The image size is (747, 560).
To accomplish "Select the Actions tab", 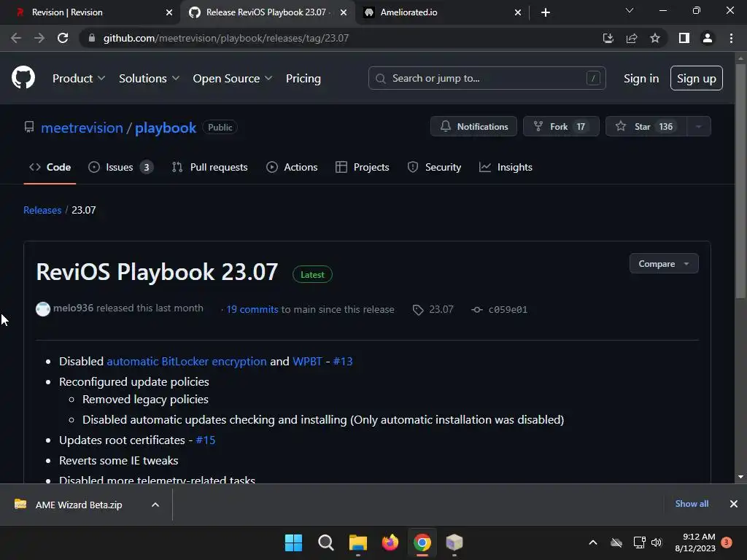I will click(292, 167).
